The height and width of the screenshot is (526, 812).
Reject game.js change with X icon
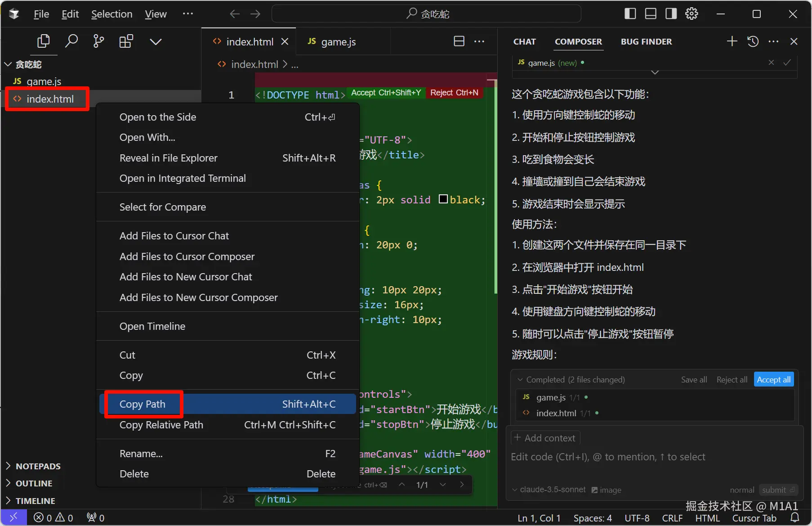pos(771,63)
